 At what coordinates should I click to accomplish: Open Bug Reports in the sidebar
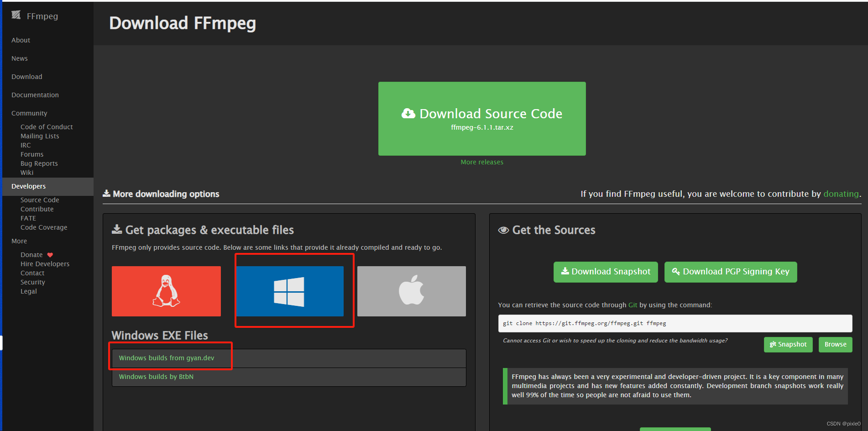[39, 163]
